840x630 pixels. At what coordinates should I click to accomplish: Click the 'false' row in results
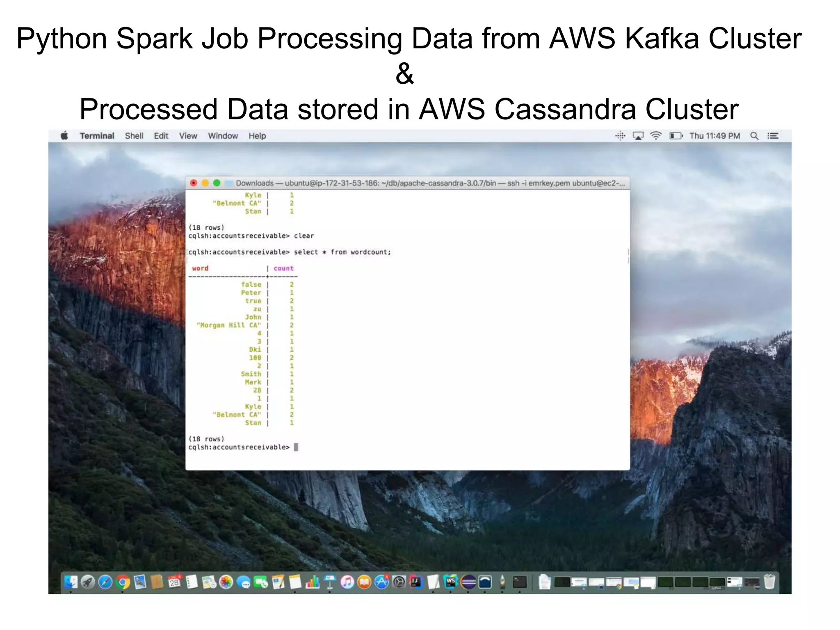pos(251,284)
